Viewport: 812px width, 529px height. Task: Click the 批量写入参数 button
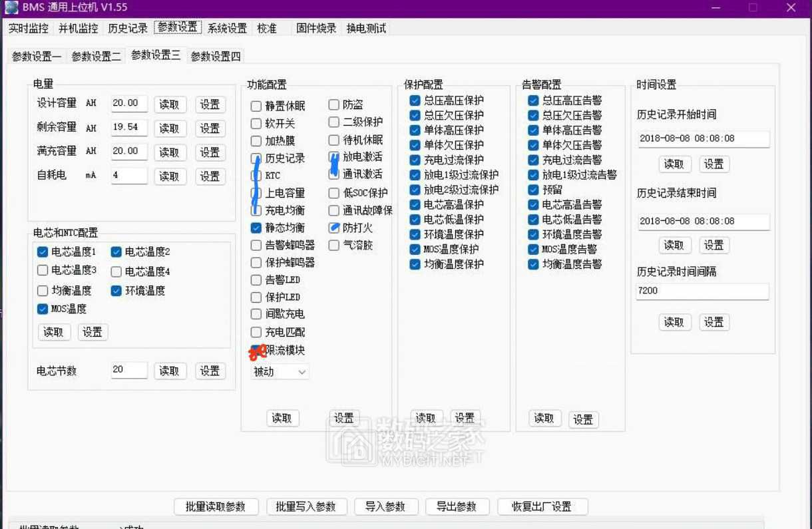(306, 506)
